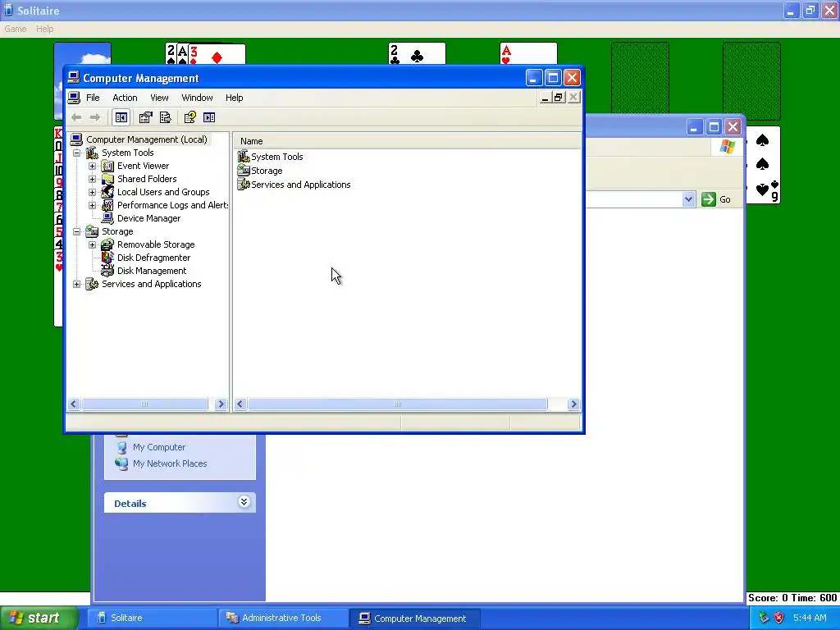This screenshot has height=630, width=840.
Task: Open Solitaire's Game menu
Action: click(x=15, y=29)
